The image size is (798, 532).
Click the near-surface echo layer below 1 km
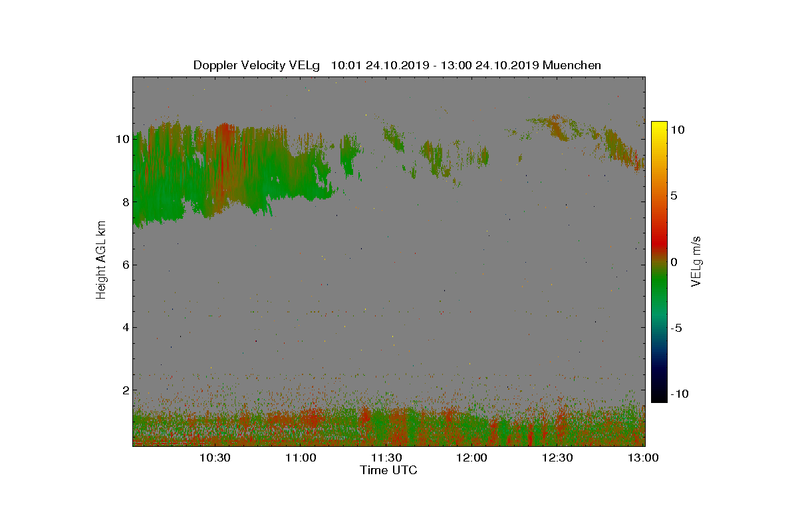(389, 429)
